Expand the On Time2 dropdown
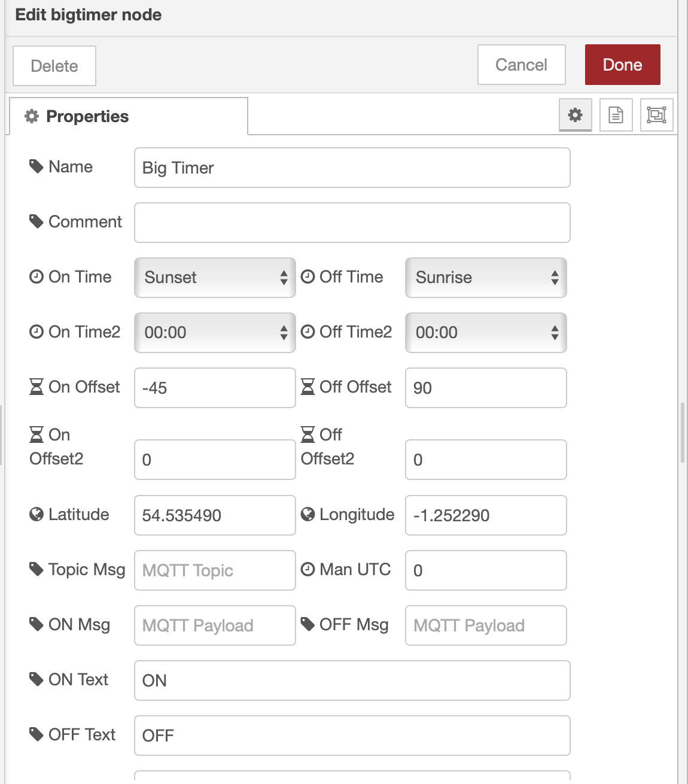This screenshot has width=688, height=784. (215, 333)
